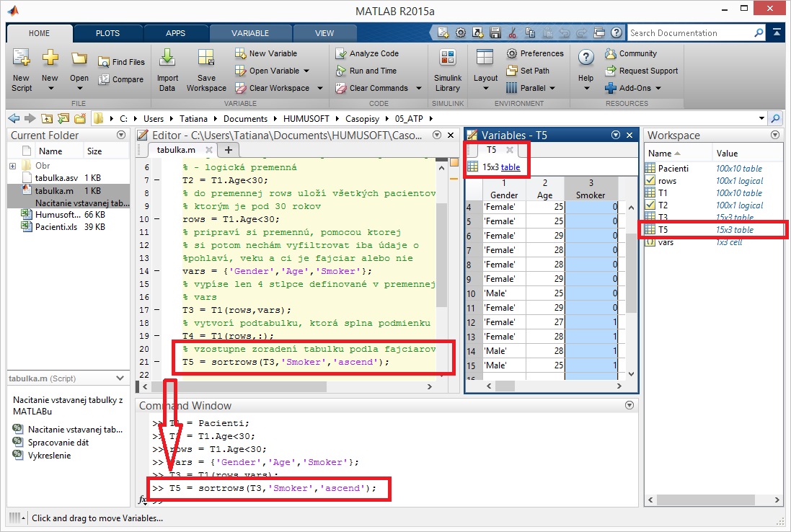Sort Workspace by the Name header
The width and height of the screenshot is (791, 532).
click(676, 154)
